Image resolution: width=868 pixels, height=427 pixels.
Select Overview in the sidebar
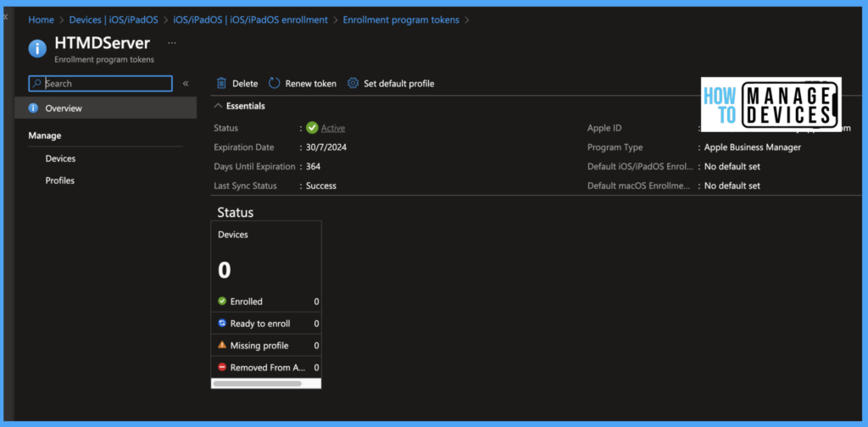coord(105,108)
